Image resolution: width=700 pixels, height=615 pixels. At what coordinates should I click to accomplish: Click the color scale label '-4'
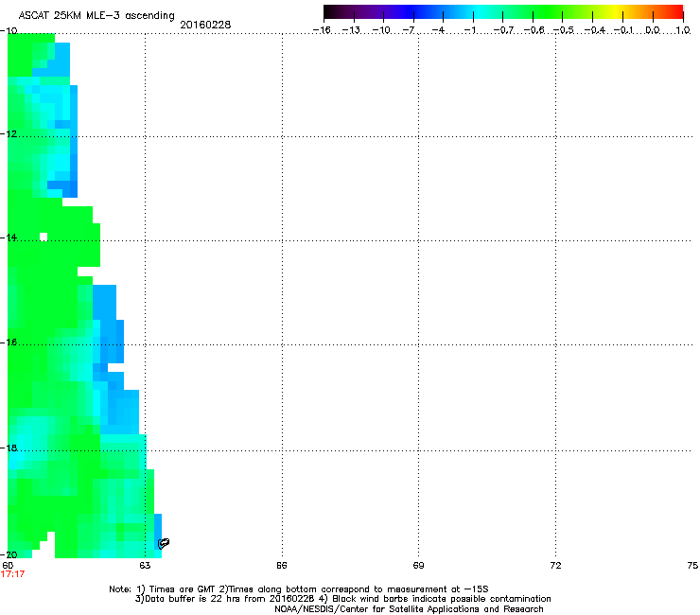click(x=438, y=30)
